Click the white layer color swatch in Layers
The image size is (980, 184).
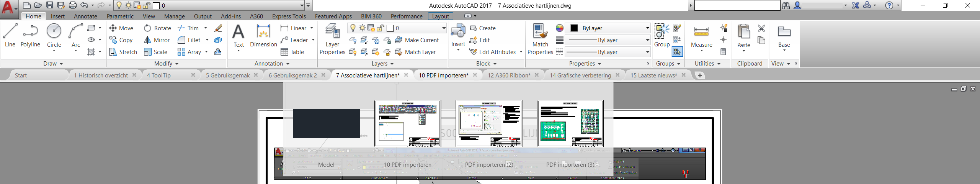390,28
